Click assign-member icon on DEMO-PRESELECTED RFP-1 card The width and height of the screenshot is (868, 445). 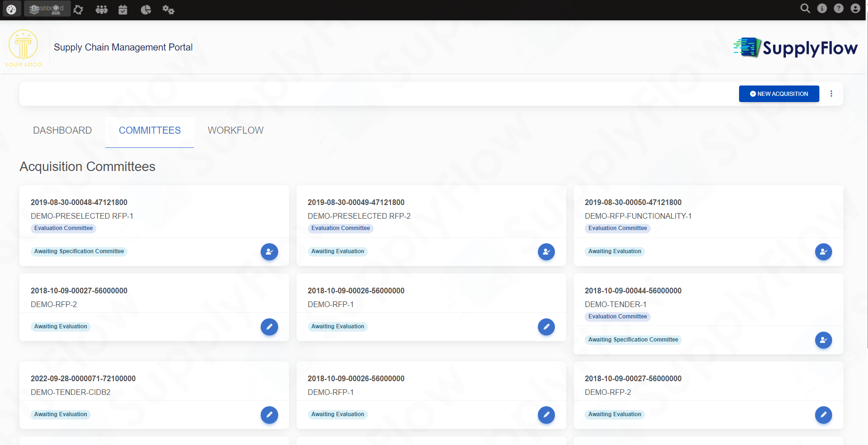[x=269, y=252]
